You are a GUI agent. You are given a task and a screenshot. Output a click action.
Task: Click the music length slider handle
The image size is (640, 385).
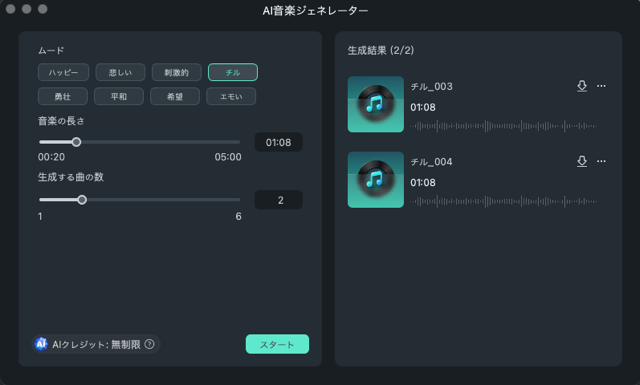coord(76,142)
